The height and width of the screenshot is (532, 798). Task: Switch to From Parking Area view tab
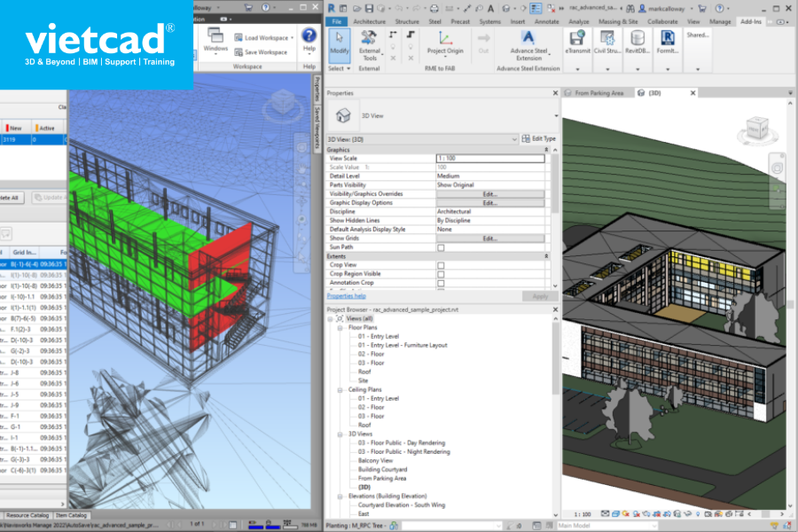point(598,93)
